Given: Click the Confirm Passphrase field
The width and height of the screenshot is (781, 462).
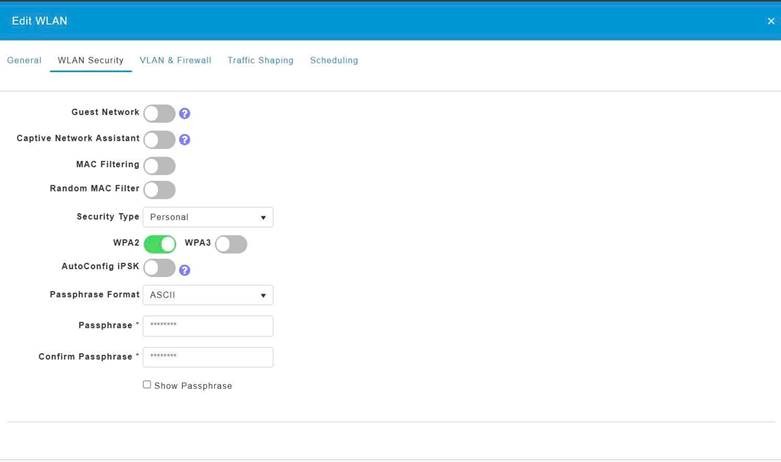Looking at the screenshot, I should click(x=208, y=357).
